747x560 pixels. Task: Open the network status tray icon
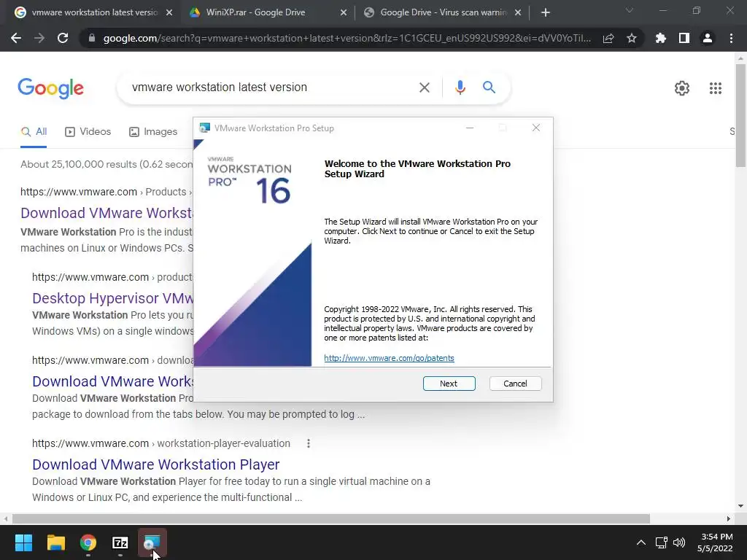coord(661,542)
